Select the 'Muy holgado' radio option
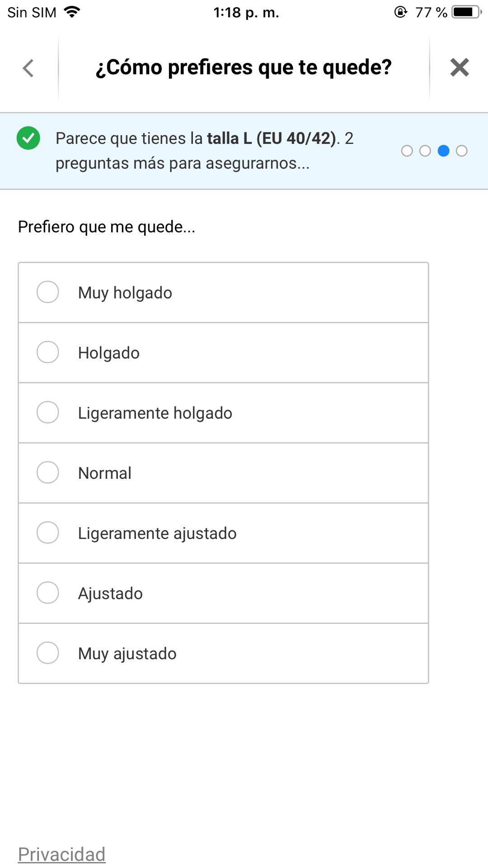Image resolution: width=488 pixels, height=868 pixels. click(x=48, y=292)
